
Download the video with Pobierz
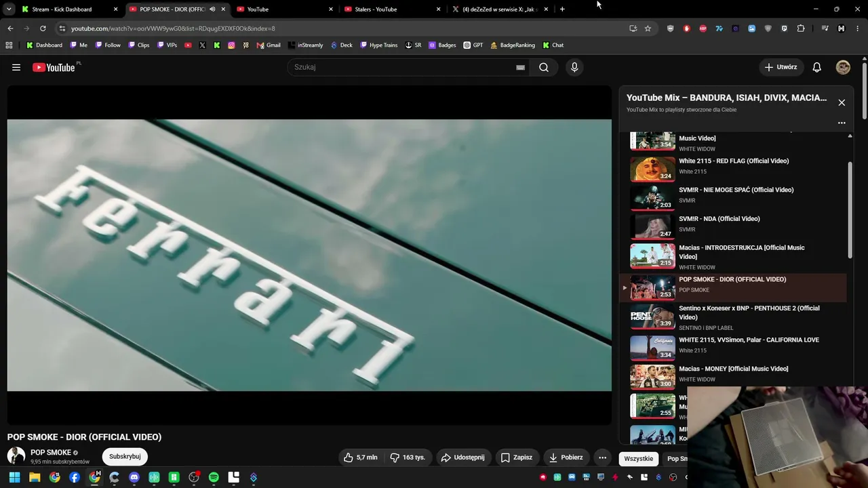click(x=565, y=457)
